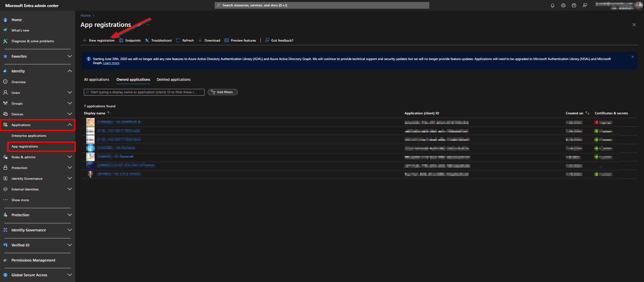Click Troubleshoot in the command bar
644x282 pixels.
point(158,41)
